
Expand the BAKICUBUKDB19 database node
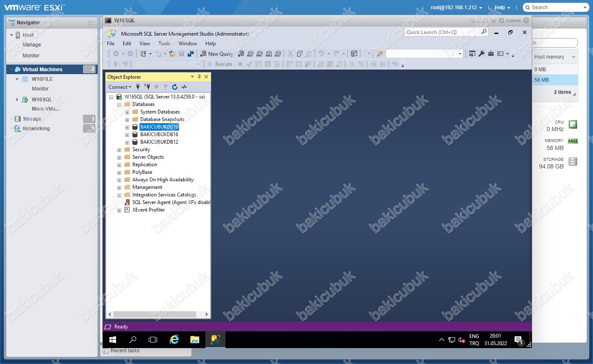click(x=127, y=127)
